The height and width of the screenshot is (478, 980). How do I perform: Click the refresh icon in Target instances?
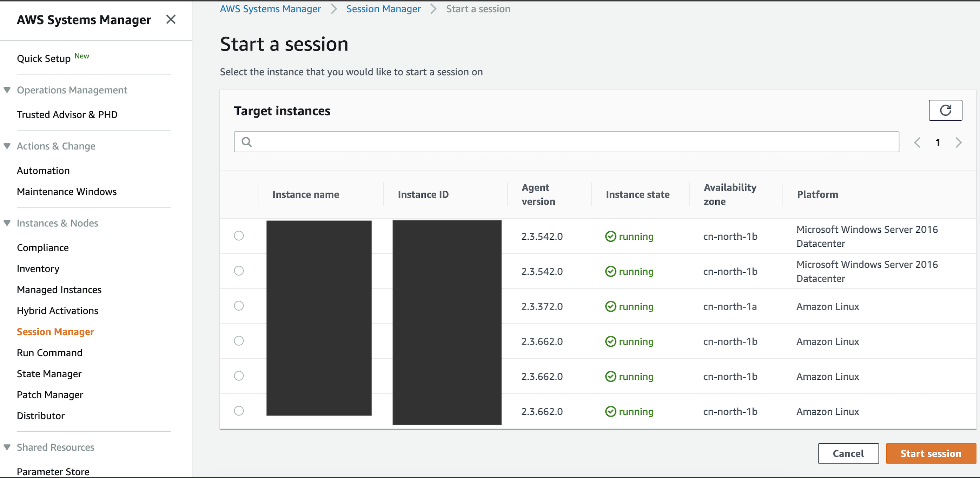(945, 110)
